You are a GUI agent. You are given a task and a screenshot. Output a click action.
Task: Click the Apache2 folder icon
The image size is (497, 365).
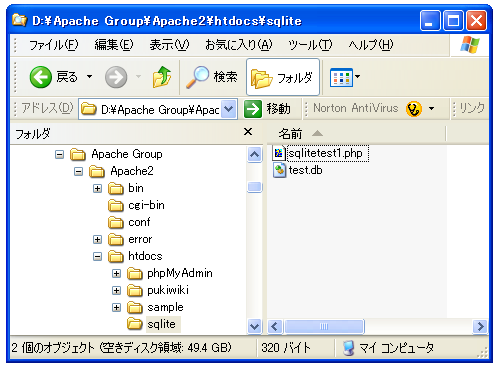97,171
